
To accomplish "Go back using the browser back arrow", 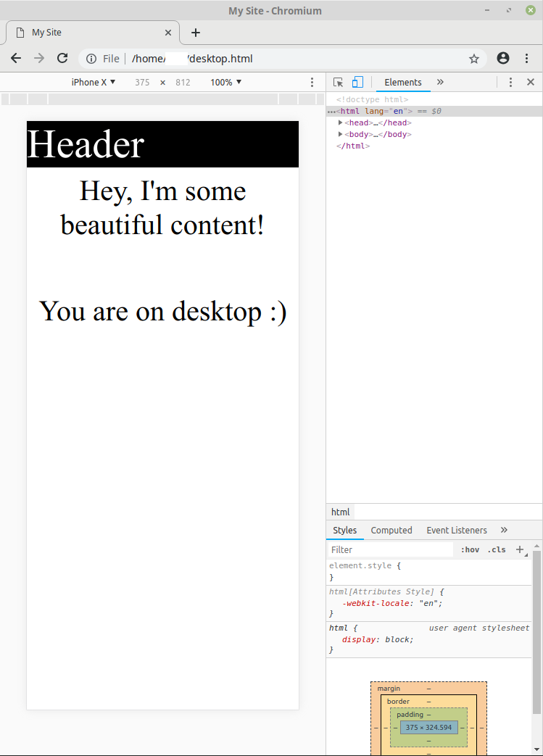I will tap(16, 58).
